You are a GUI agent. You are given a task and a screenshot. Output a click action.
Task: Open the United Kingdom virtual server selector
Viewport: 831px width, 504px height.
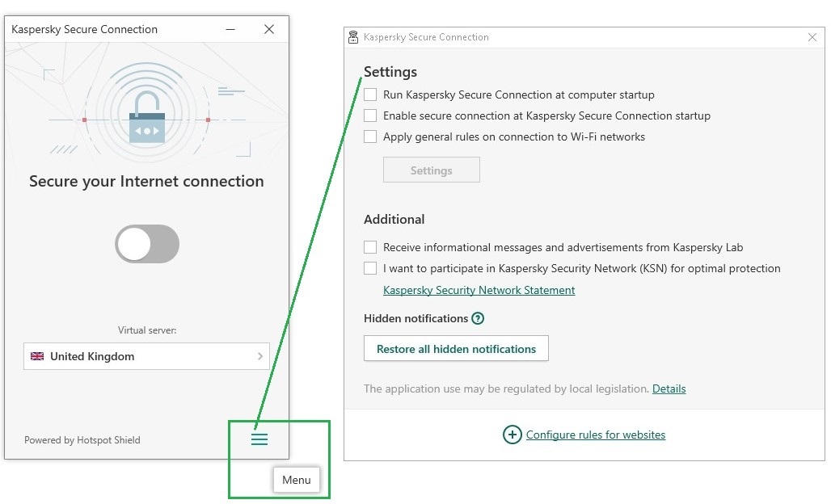147,356
